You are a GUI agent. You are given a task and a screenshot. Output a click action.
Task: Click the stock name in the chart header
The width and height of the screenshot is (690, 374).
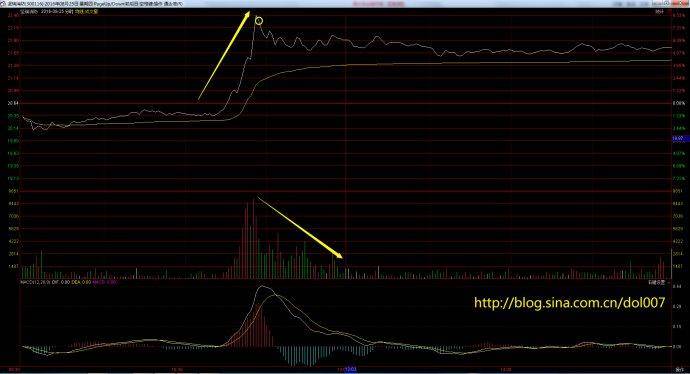[x=29, y=12]
